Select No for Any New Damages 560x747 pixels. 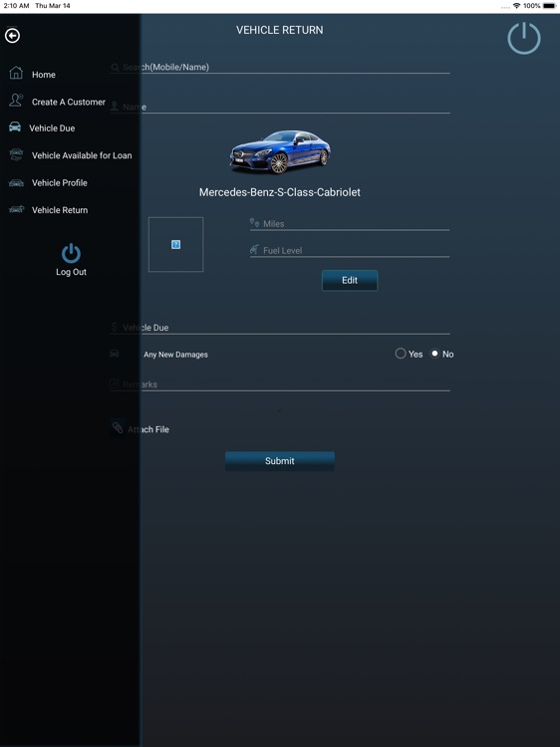(x=434, y=354)
